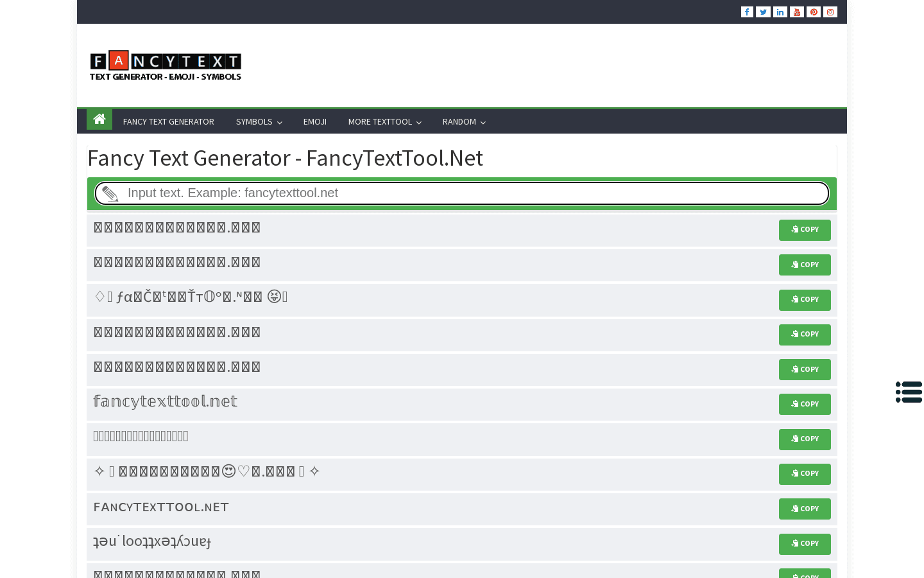
Task: Expand the Random dropdown menu
Action: [463, 122]
